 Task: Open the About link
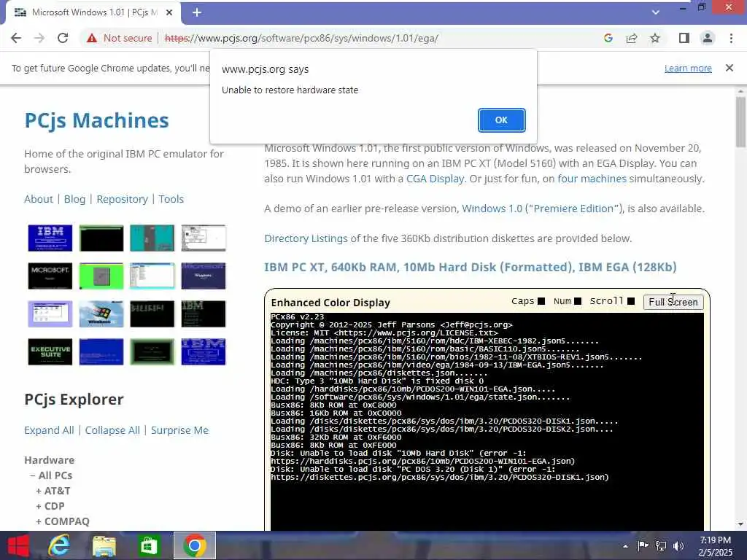tap(39, 199)
